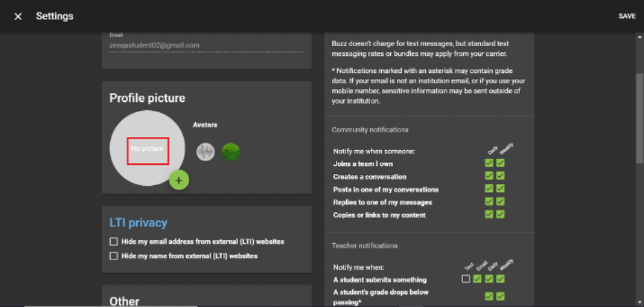This screenshot has height=307, width=644.
Task: Click the scroll up arrow on scrollbar
Action: point(639,36)
